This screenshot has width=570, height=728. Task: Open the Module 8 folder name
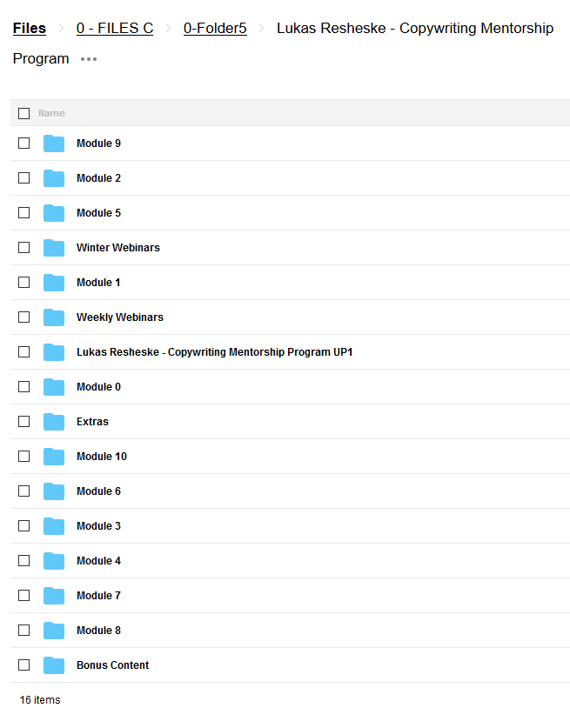point(98,631)
